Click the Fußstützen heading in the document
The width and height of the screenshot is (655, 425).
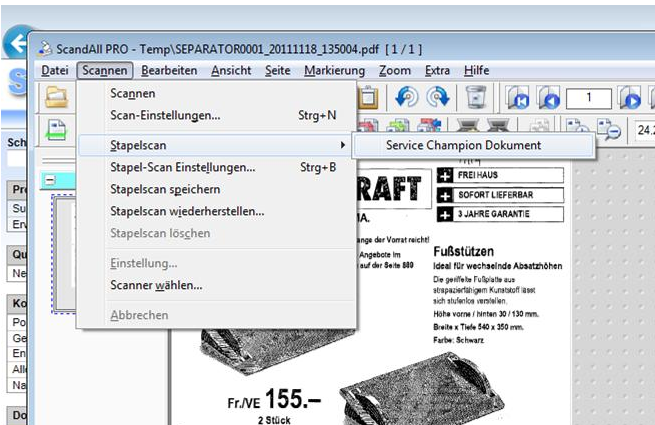(464, 252)
